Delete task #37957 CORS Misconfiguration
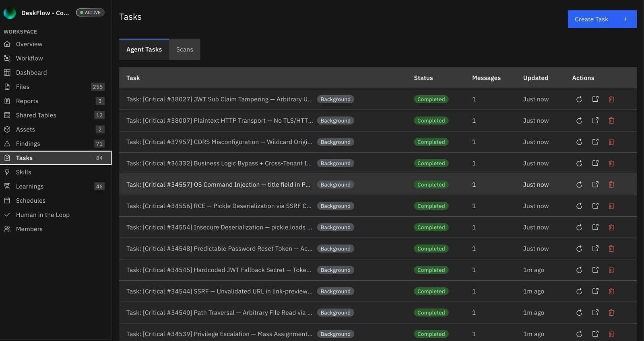This screenshot has width=644, height=341. click(611, 142)
